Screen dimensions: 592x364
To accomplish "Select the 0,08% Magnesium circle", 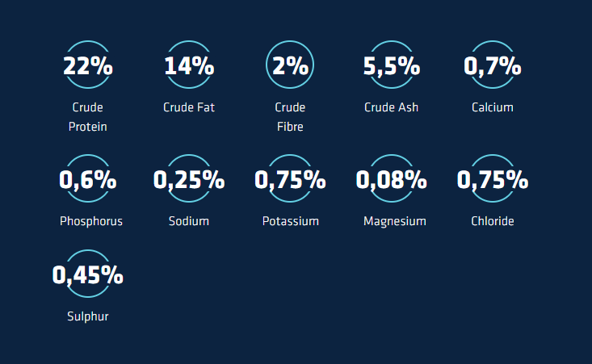I will (391, 179).
